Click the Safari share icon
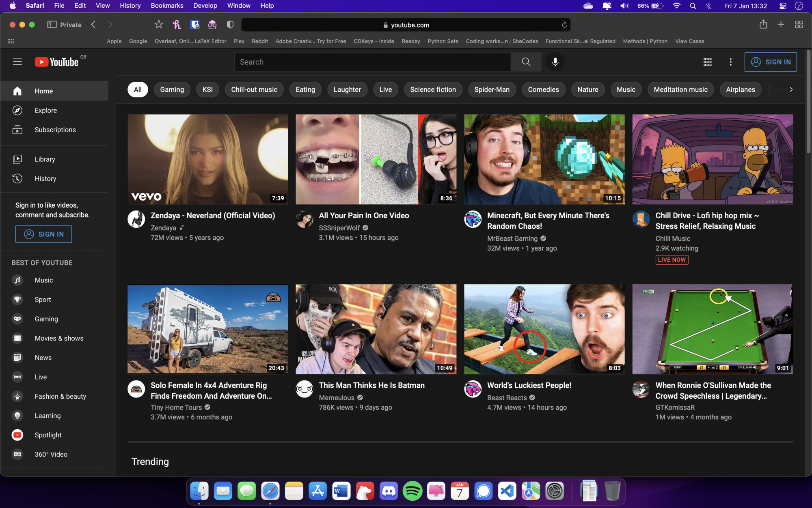Image resolution: width=812 pixels, height=508 pixels. pyautogui.click(x=763, y=24)
